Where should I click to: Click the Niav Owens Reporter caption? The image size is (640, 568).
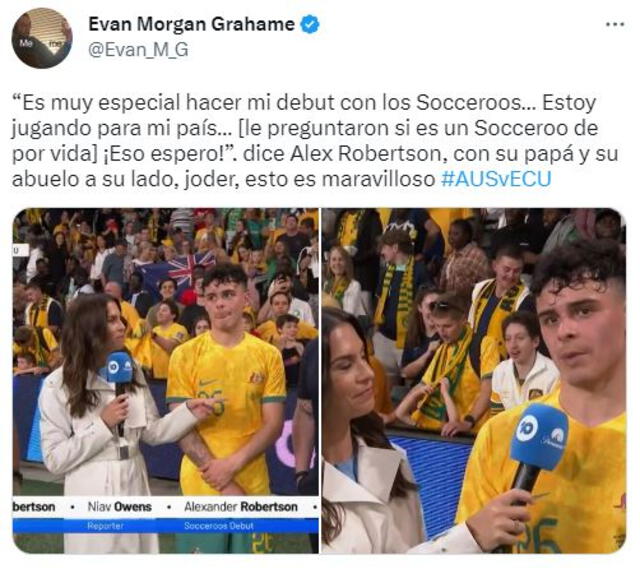tap(120, 515)
